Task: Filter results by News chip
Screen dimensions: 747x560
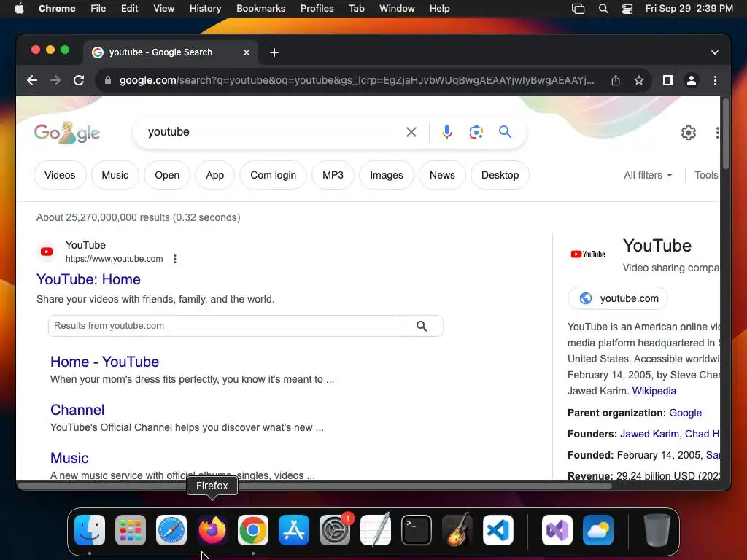Action: [x=442, y=175]
